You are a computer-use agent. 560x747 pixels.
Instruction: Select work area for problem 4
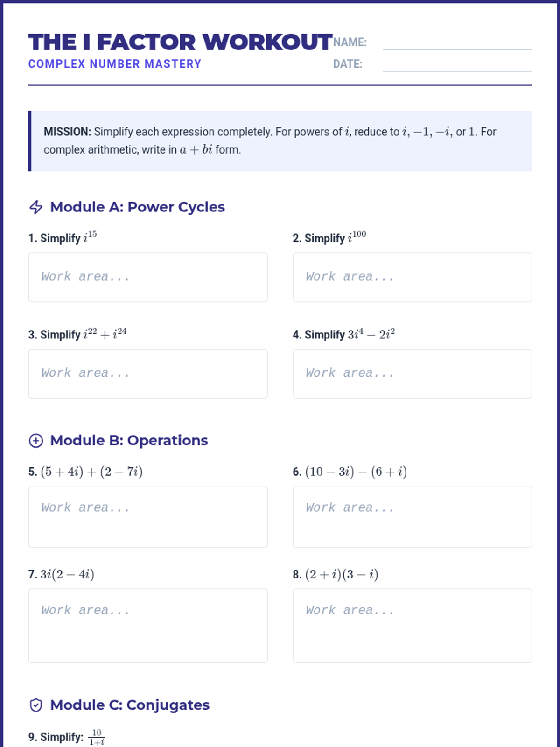tap(412, 373)
